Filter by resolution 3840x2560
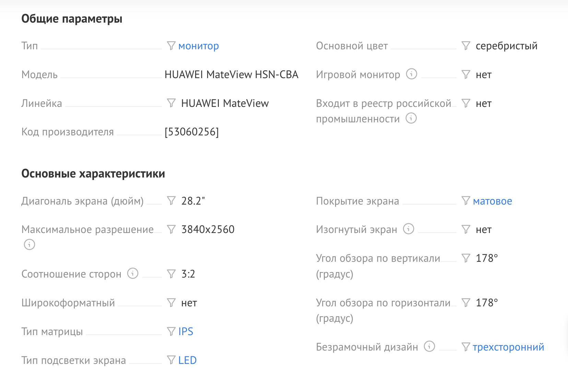Viewport: 568px width, 392px height. [171, 229]
